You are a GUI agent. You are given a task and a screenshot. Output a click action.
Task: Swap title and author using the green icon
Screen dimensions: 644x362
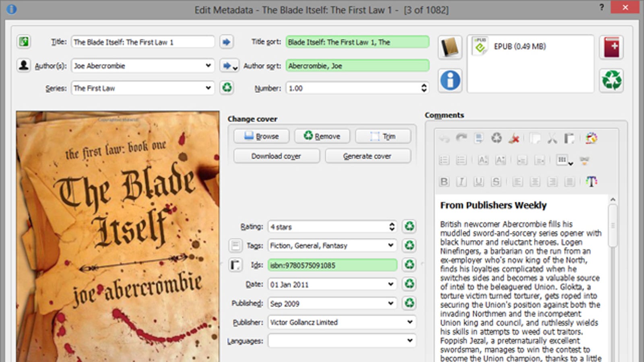(24, 41)
